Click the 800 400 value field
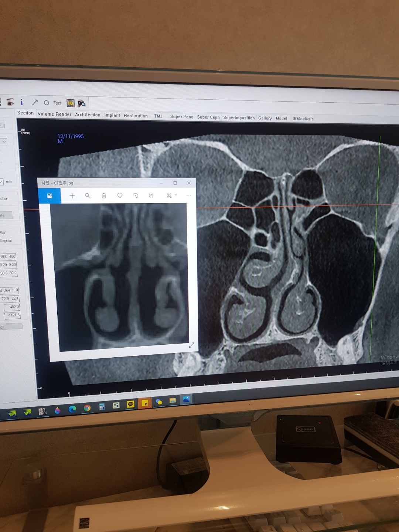399x532 pixels. [8, 256]
